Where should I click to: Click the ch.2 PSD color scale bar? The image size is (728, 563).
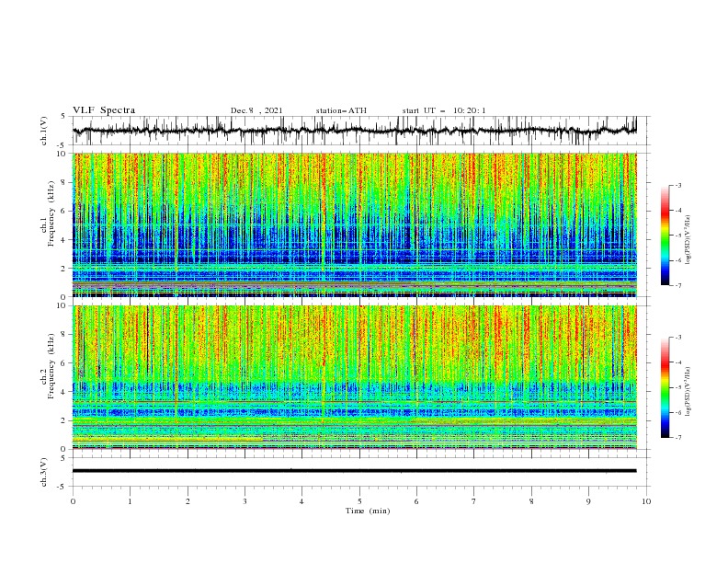(x=665, y=387)
